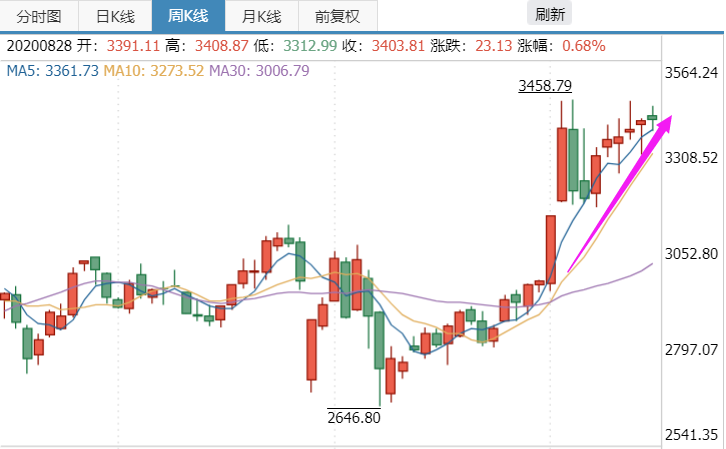Open the 日K线 daily chart tab
The image size is (726, 449).
pyautogui.click(x=116, y=15)
